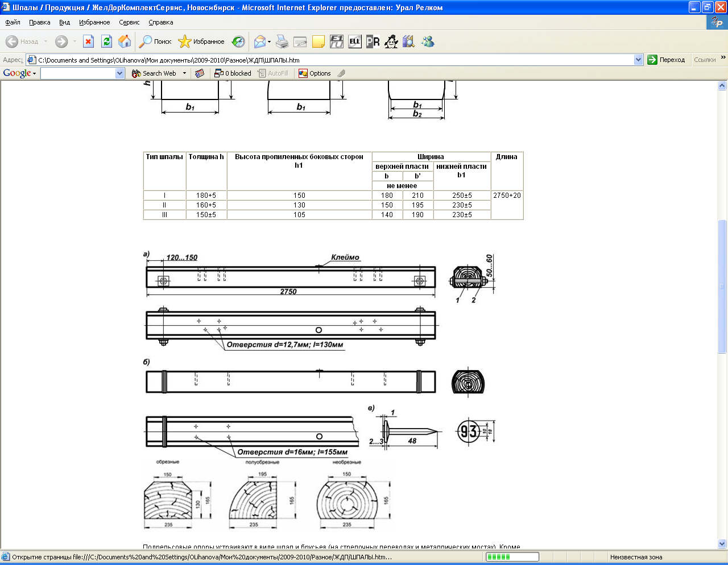Image resolution: width=728 pixels, height=565 pixels.
Task: Click page icon in address bar
Action: [x=32, y=60]
